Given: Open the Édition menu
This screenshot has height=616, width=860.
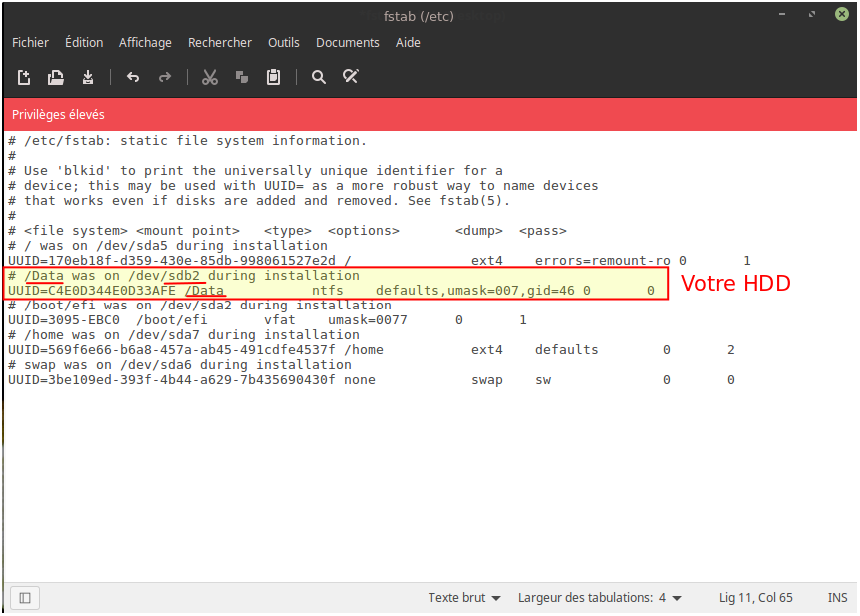Looking at the screenshot, I should [x=84, y=43].
